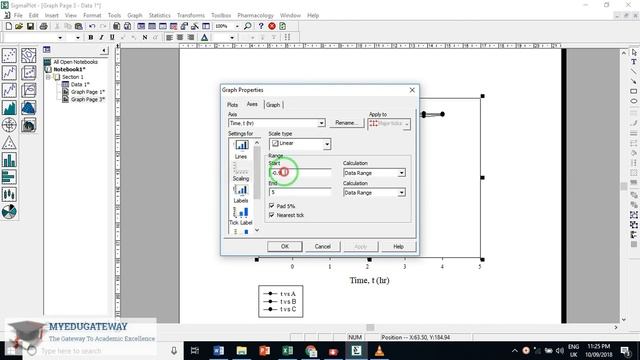Click the Cancel button
Screen dimensions: 640x360
[322, 247]
